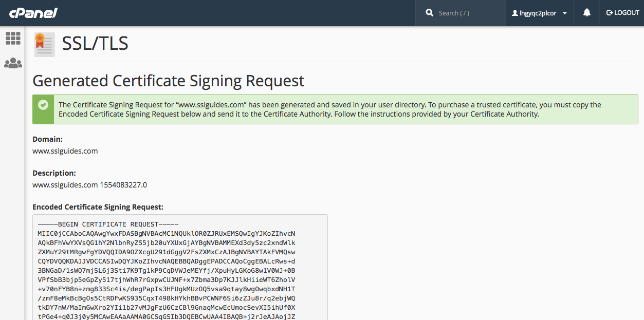The height and width of the screenshot is (320, 644).
Task: Click the caret next to the username
Action: [563, 12]
